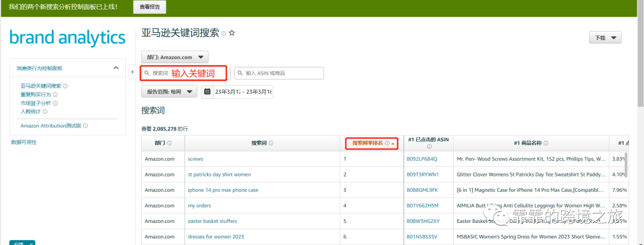Viewport: 644px width, 245px height.
Task: Focus the 输入 ASIN 或商品 search field
Action: click(x=279, y=73)
